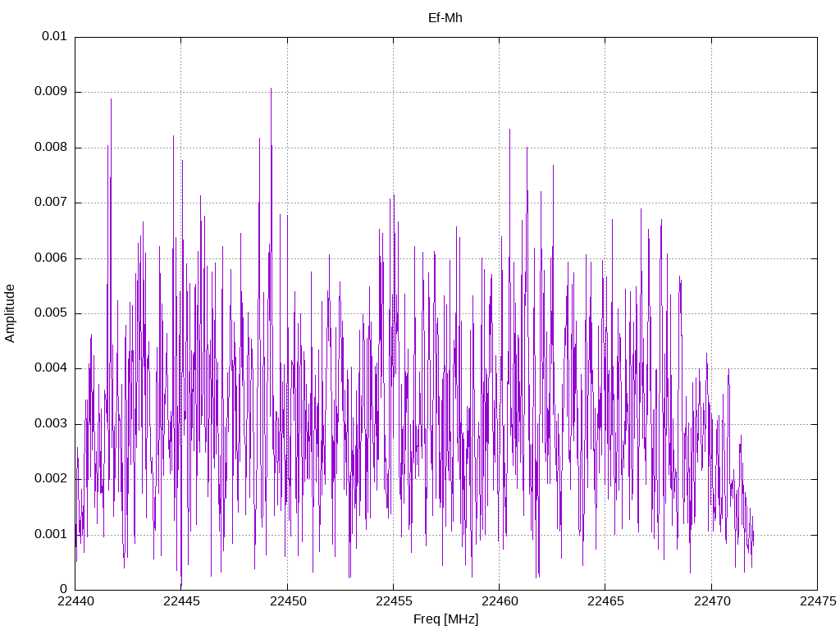
Task: Click the y-axis tick label 0.007
Action: click(x=51, y=202)
